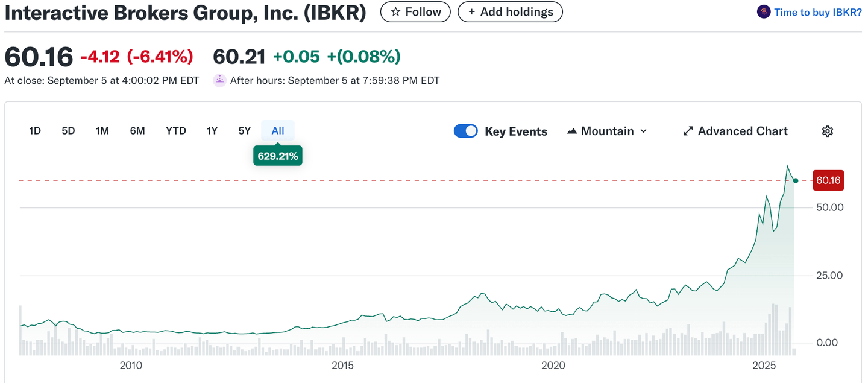This screenshot has height=383, width=868.
Task: Click the expand arrows icon for Advanced Chart
Action: tap(688, 131)
